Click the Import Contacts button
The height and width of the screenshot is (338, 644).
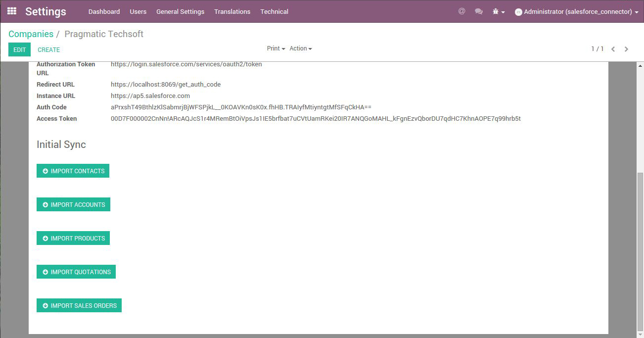tap(73, 171)
